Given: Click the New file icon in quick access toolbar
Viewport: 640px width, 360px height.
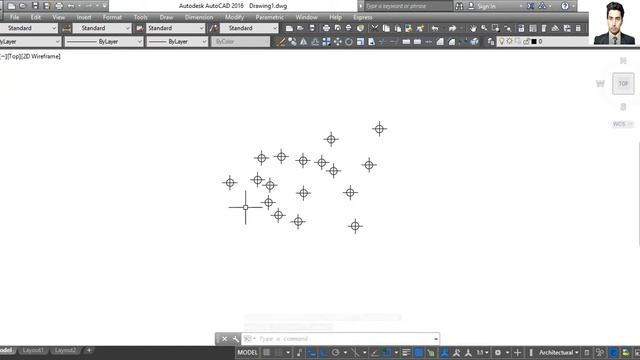Looking at the screenshot, I should pos(11,6).
